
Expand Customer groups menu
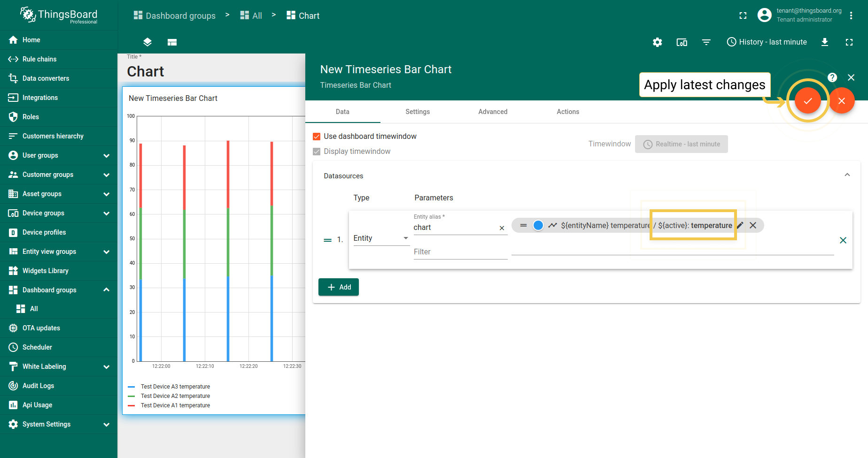click(x=58, y=175)
